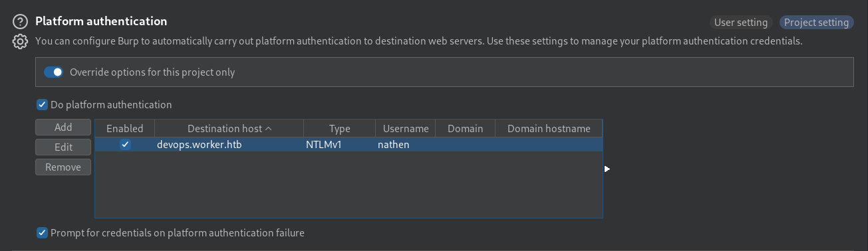Click the Remove button
The width and height of the screenshot is (868, 251).
pyautogui.click(x=63, y=167)
